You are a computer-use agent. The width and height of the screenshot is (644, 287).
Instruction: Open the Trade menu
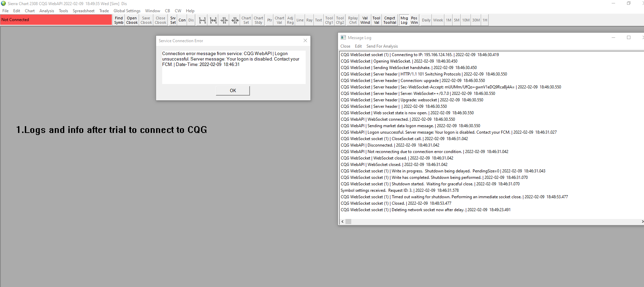(x=104, y=11)
